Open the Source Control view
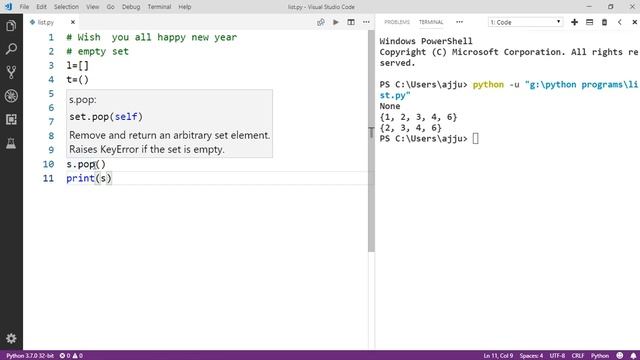This screenshot has width=640, height=360. [11, 72]
